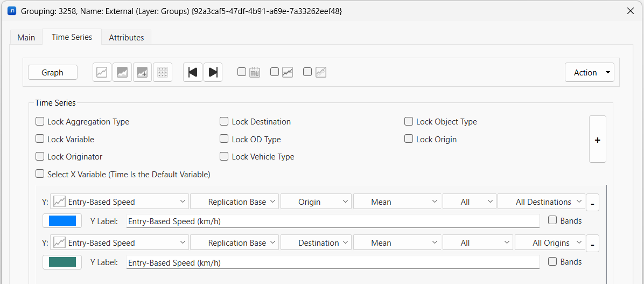644x284 pixels.
Task: Click the app icon in title bar
Action: [11, 11]
